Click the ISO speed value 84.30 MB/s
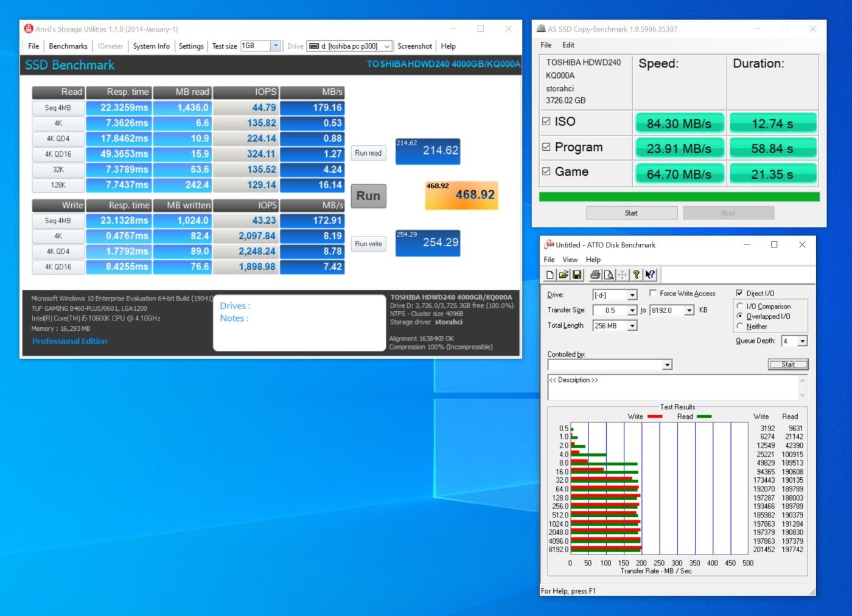The width and height of the screenshot is (852, 616). 679,123
